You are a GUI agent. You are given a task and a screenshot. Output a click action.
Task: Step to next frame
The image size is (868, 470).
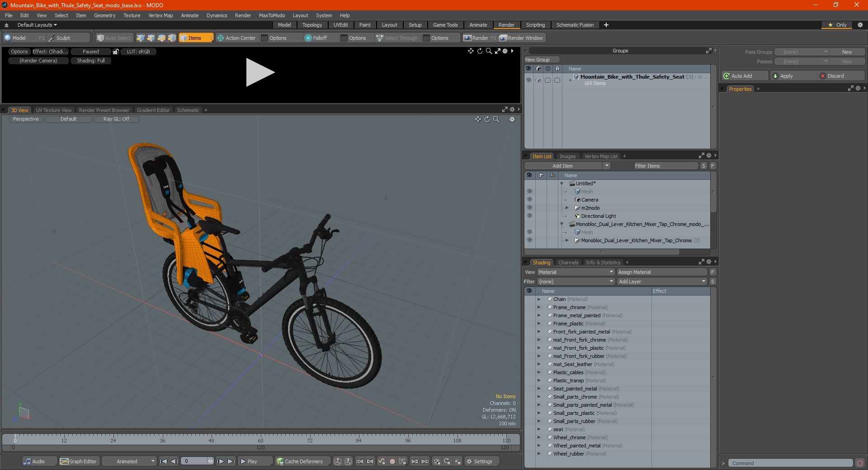[x=220, y=461]
